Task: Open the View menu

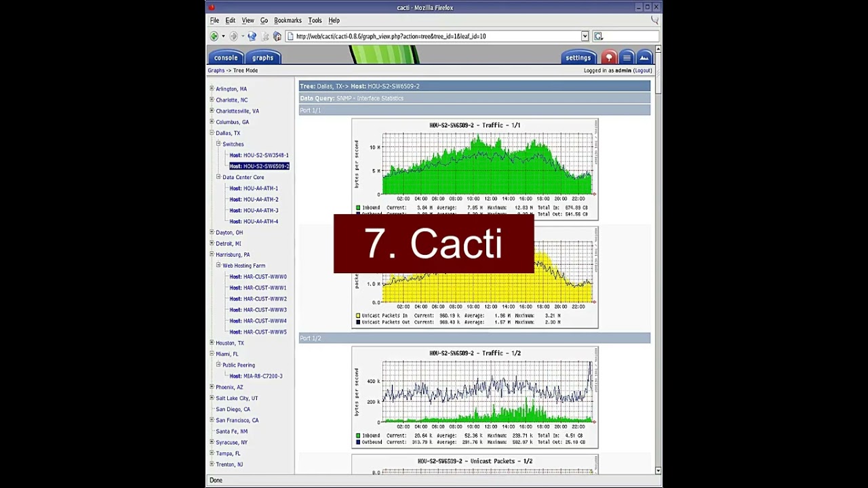Action: pos(248,20)
